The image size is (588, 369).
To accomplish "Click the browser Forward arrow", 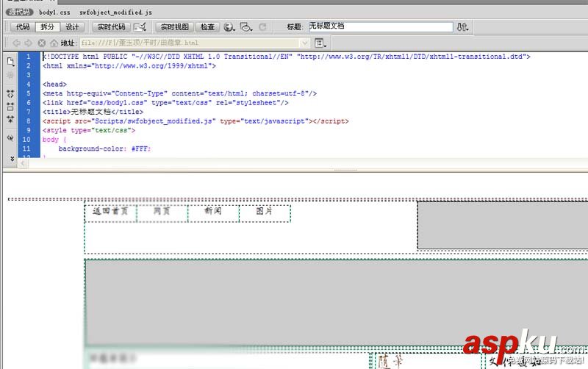I will click(29, 43).
